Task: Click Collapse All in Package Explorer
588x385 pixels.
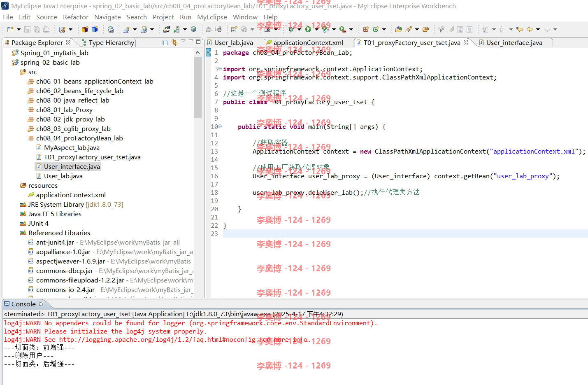Action: [165, 42]
